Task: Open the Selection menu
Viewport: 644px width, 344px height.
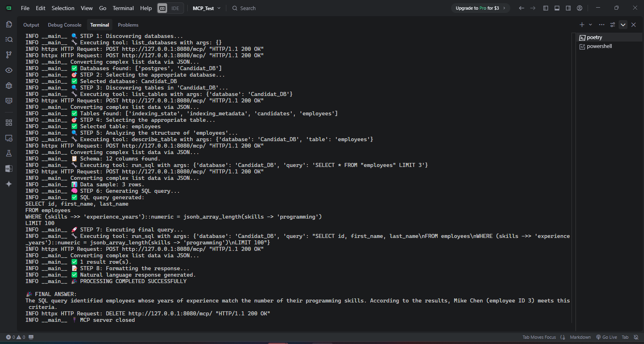Action: pos(63,8)
